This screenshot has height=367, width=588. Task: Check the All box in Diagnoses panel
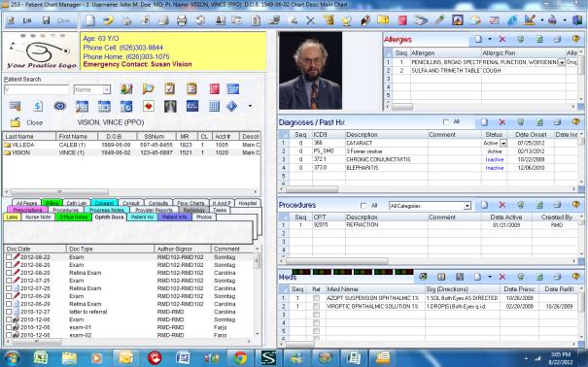tap(446, 122)
